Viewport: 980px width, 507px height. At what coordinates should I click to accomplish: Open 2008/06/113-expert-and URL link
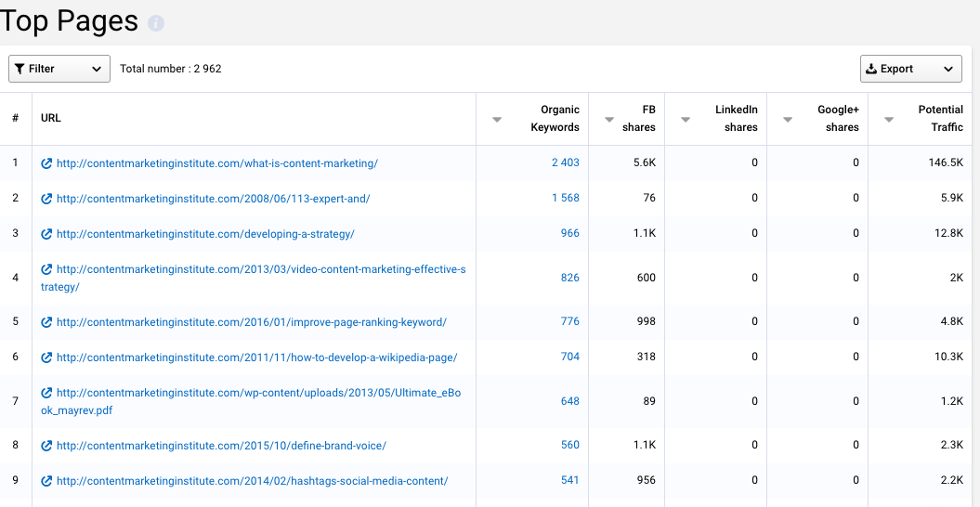click(213, 199)
